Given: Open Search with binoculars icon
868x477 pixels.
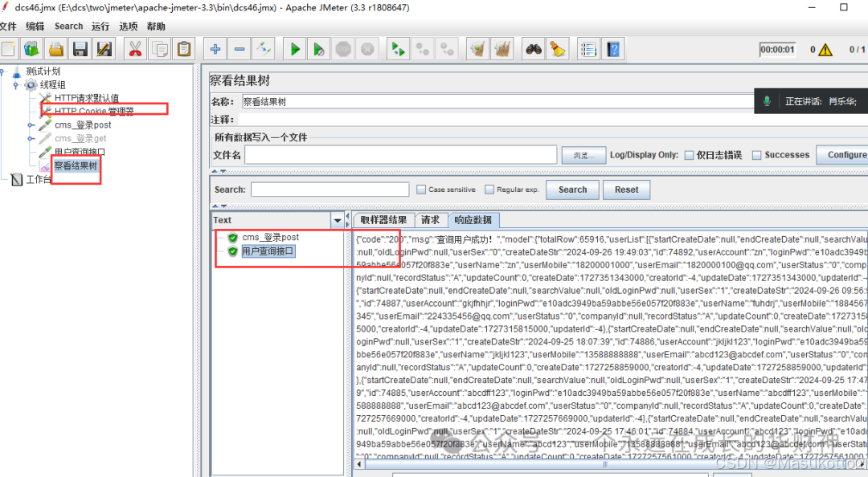Looking at the screenshot, I should point(534,49).
